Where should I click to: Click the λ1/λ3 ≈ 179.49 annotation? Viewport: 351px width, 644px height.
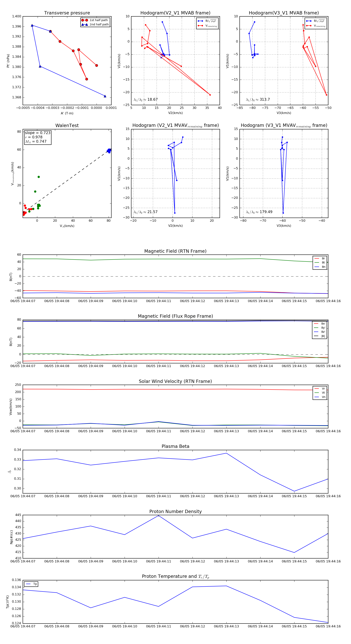click(x=259, y=212)
